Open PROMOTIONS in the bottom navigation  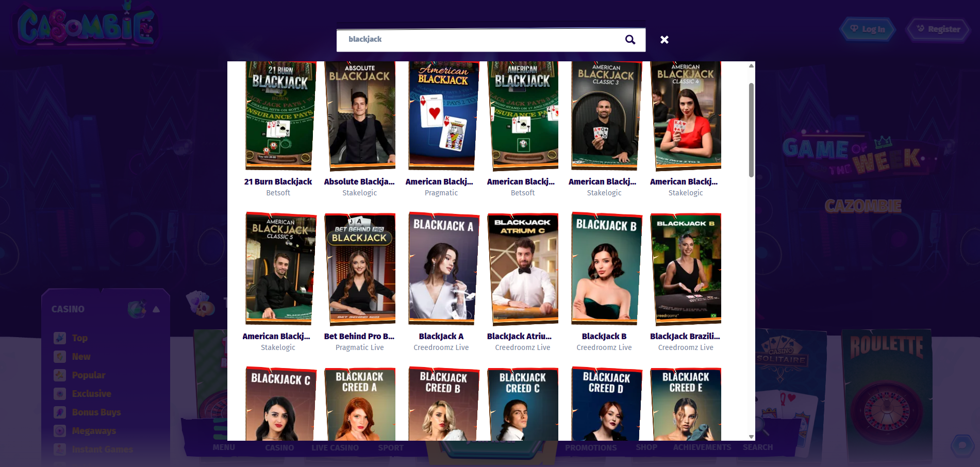pyautogui.click(x=591, y=447)
